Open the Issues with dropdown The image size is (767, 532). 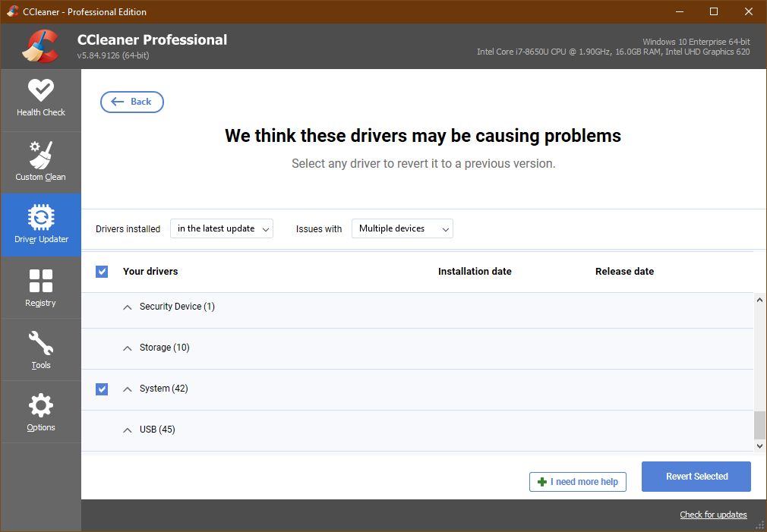tap(402, 228)
